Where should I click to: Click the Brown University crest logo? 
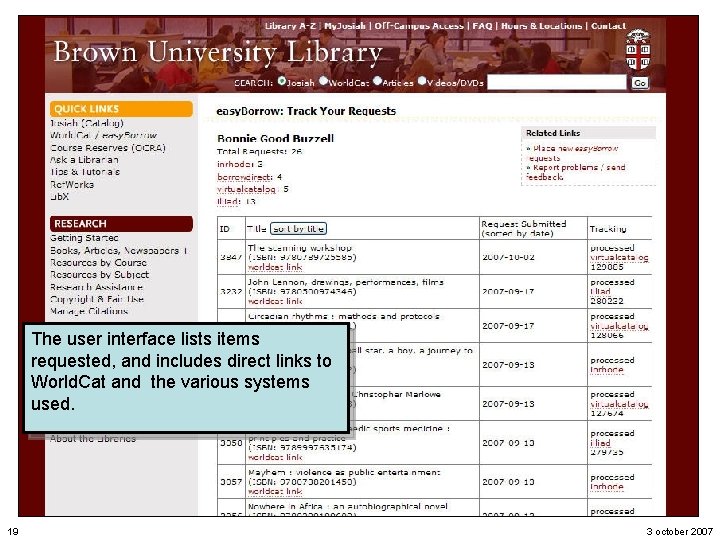click(x=638, y=50)
